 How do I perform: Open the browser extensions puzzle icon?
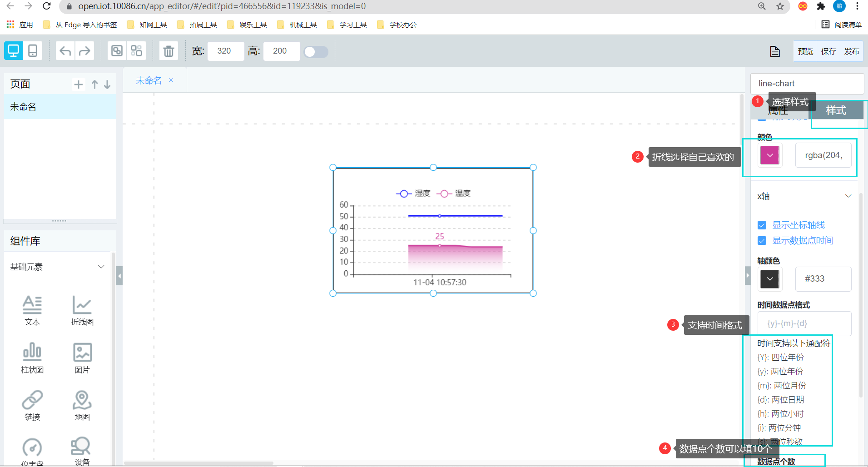(x=821, y=6)
